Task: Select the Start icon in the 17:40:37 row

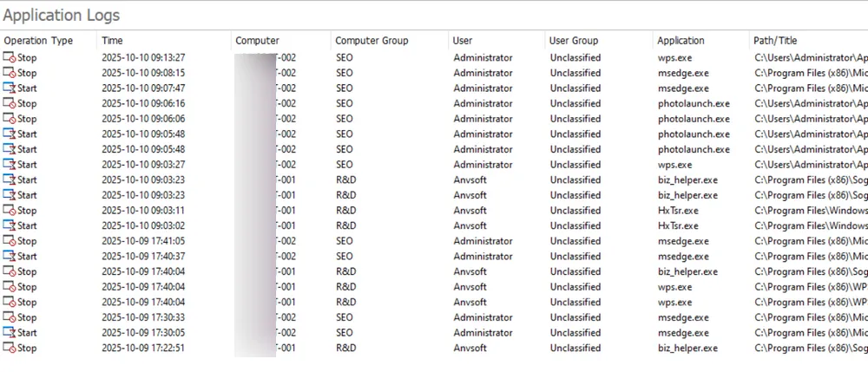Action: coord(10,257)
